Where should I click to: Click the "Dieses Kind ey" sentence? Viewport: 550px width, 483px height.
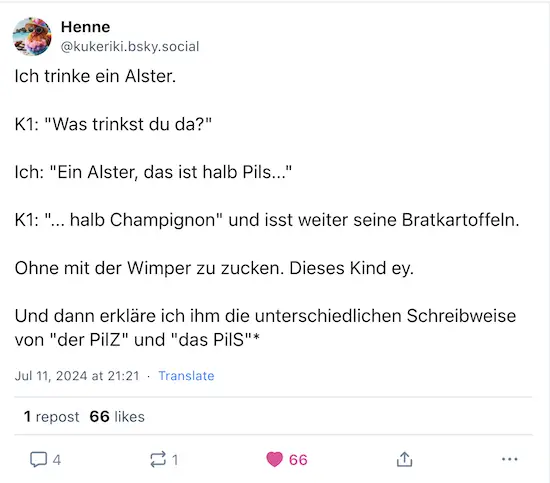[351, 268]
